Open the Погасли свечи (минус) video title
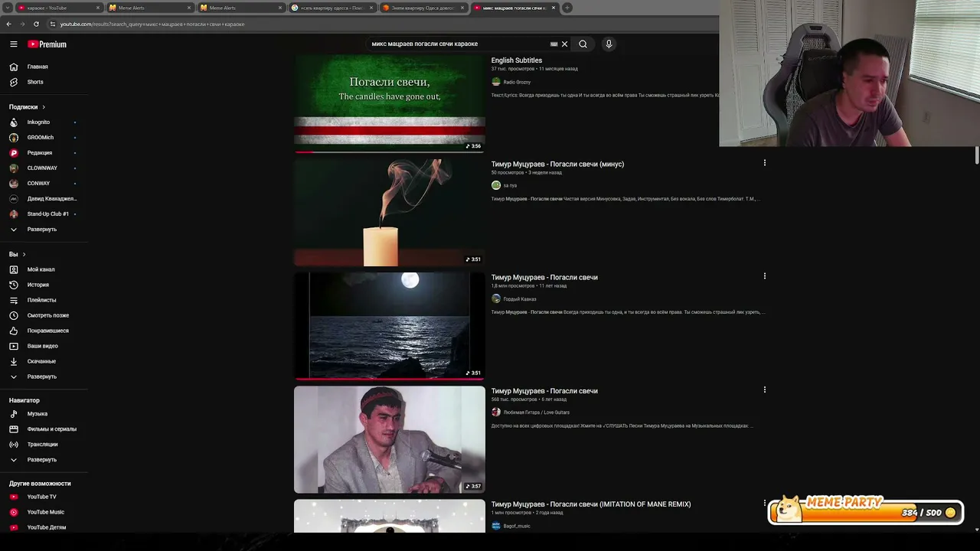Viewport: 980px width, 551px height. pos(557,164)
